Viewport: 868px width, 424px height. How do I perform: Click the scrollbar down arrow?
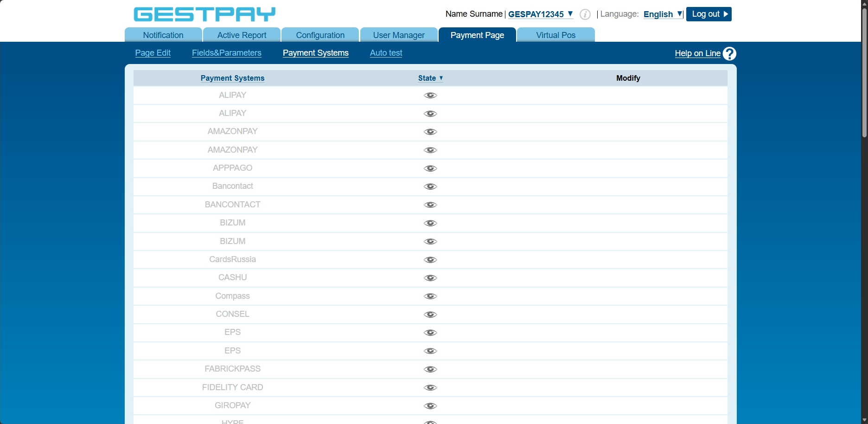point(864,420)
